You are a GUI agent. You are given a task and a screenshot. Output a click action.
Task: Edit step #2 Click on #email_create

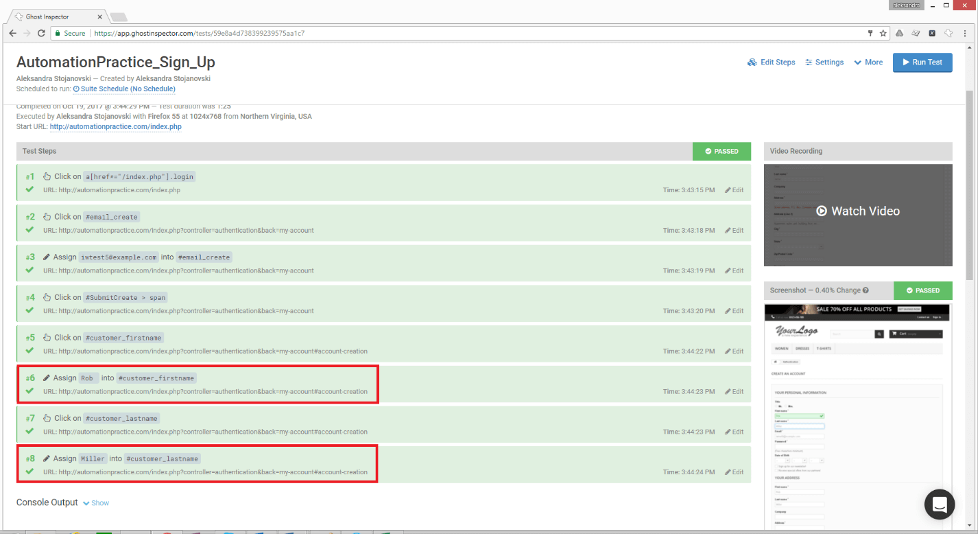734,231
